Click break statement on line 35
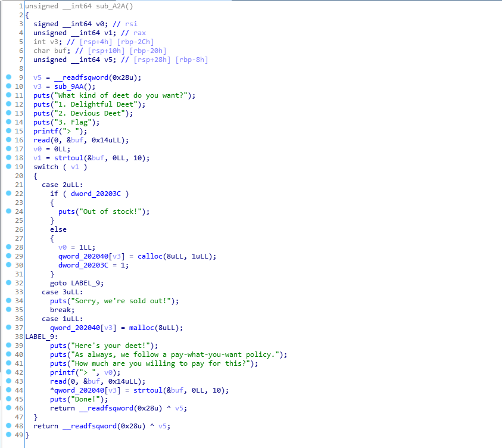The width and height of the screenshot is (502, 448). click(61, 310)
